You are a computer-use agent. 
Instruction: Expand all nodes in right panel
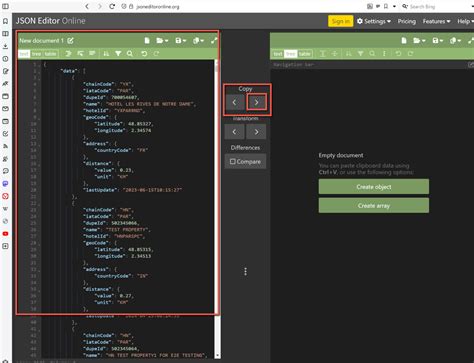(x=322, y=54)
